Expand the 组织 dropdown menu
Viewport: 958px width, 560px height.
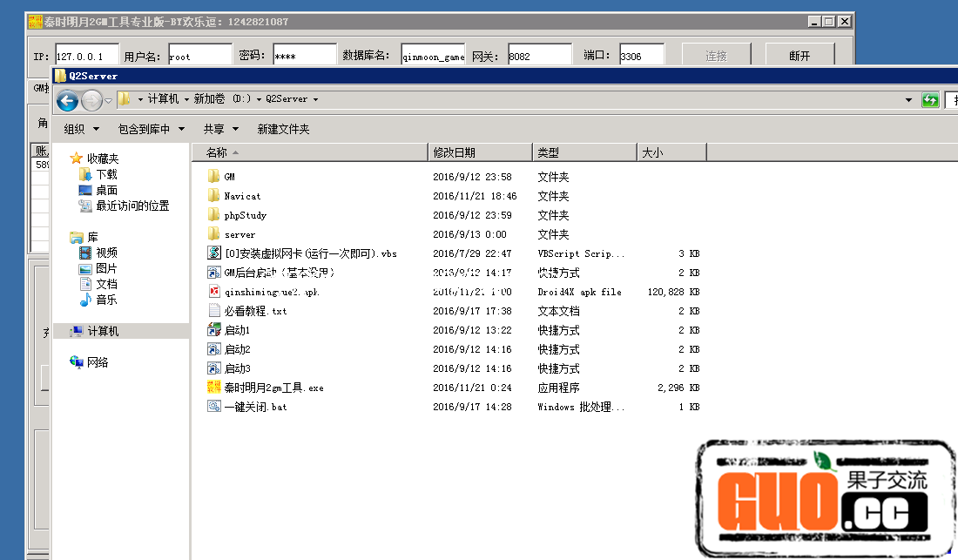click(x=79, y=129)
